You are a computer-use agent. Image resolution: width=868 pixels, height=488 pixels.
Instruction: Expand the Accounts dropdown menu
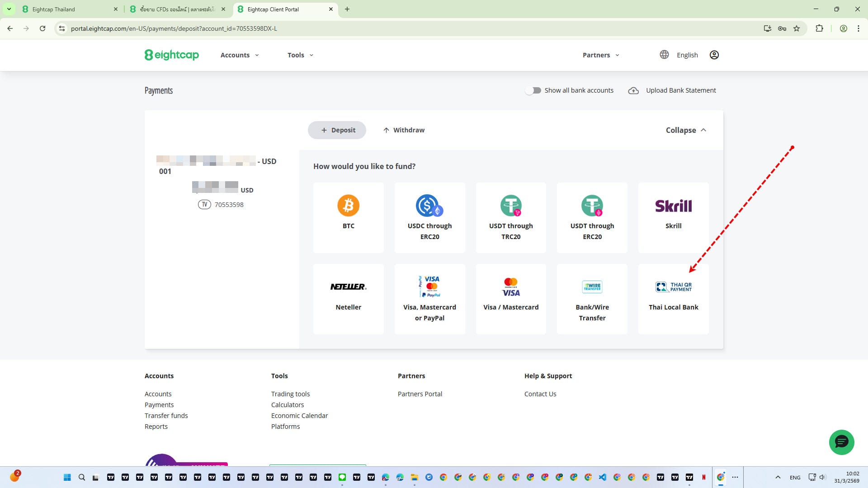pos(240,55)
